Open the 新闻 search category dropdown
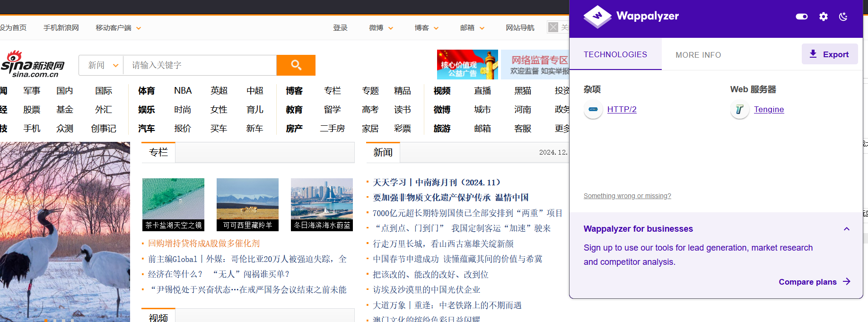The width and height of the screenshot is (868, 322). 101,65
